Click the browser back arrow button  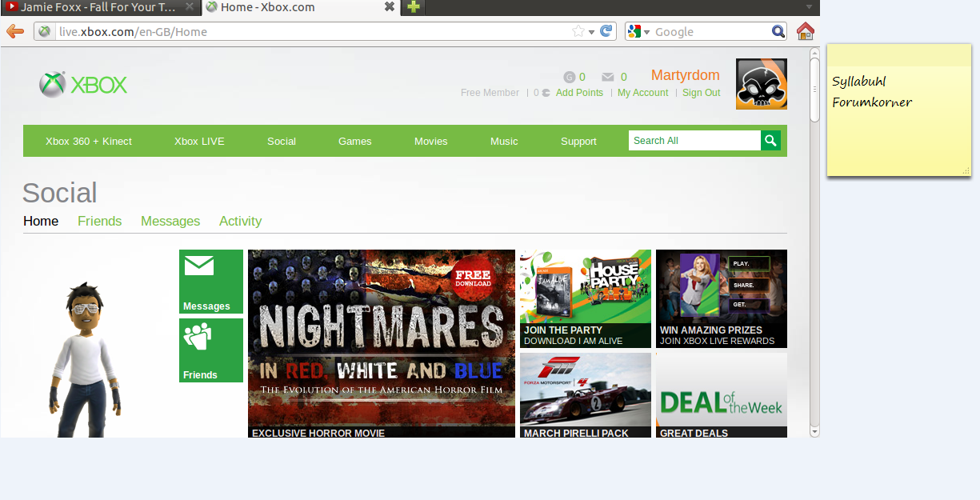click(x=14, y=31)
